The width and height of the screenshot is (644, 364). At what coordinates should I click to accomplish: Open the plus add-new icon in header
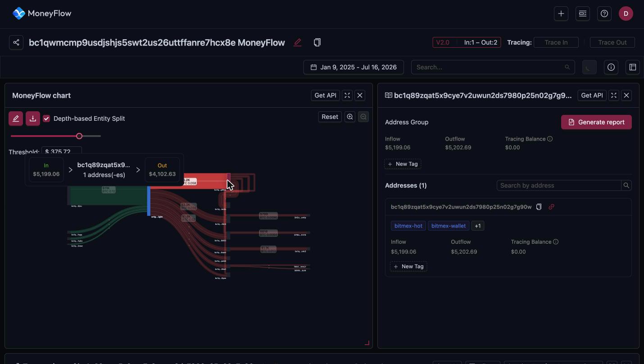[x=561, y=14]
